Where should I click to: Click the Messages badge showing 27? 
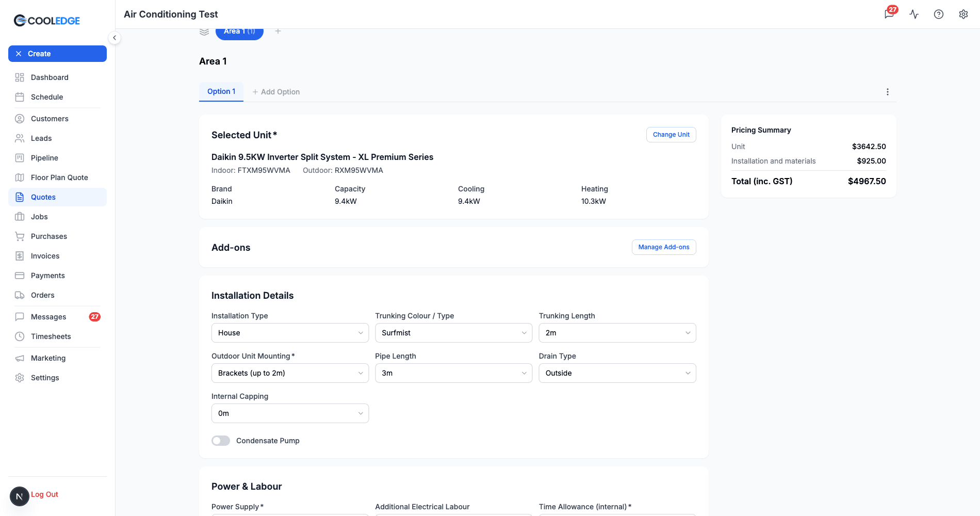[x=95, y=317]
